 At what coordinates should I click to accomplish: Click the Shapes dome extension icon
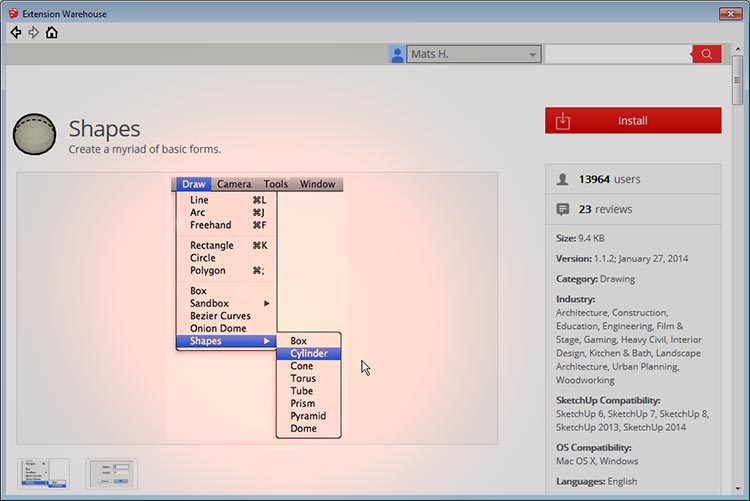pos(34,134)
